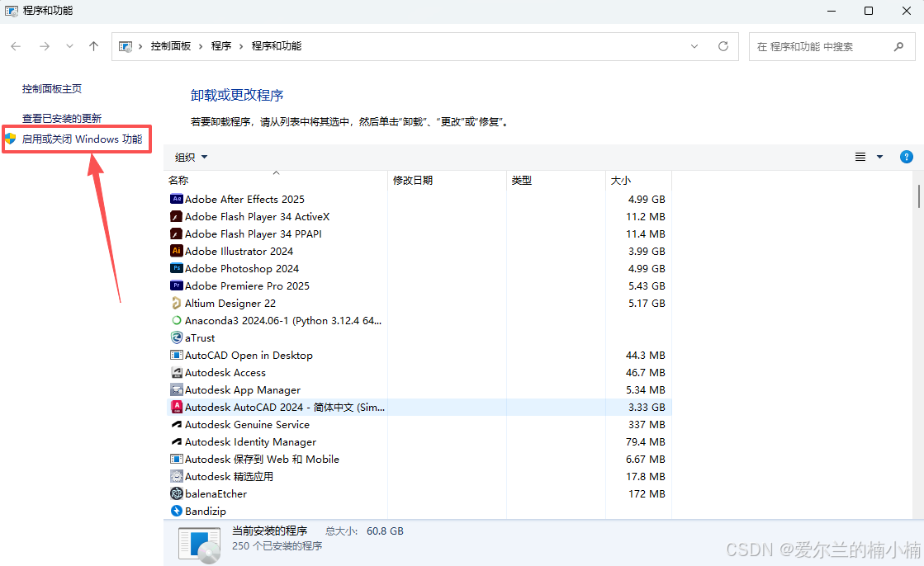Click the Autodesk 保存到 Web 和 Mobile icon
Image resolution: width=924 pixels, height=566 pixels.
point(176,459)
